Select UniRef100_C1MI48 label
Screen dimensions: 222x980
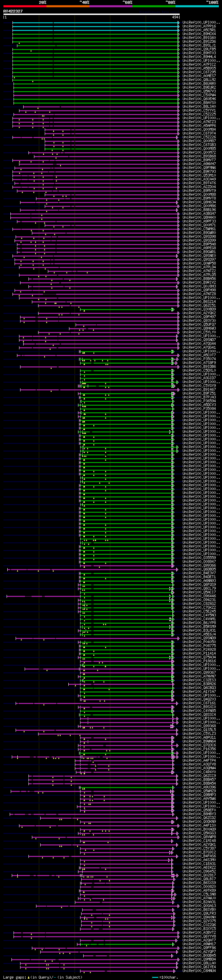click(x=199, y=841)
